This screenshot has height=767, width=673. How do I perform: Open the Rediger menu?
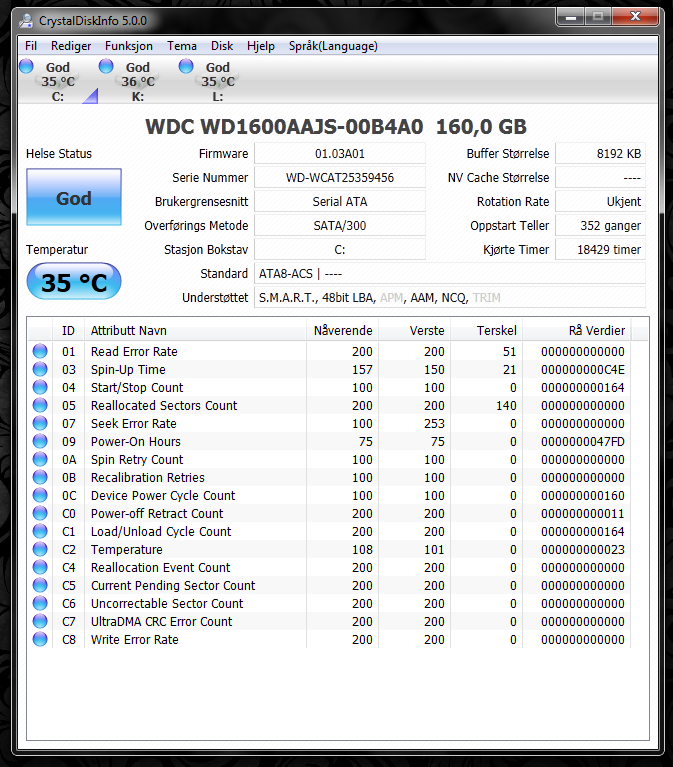click(71, 46)
